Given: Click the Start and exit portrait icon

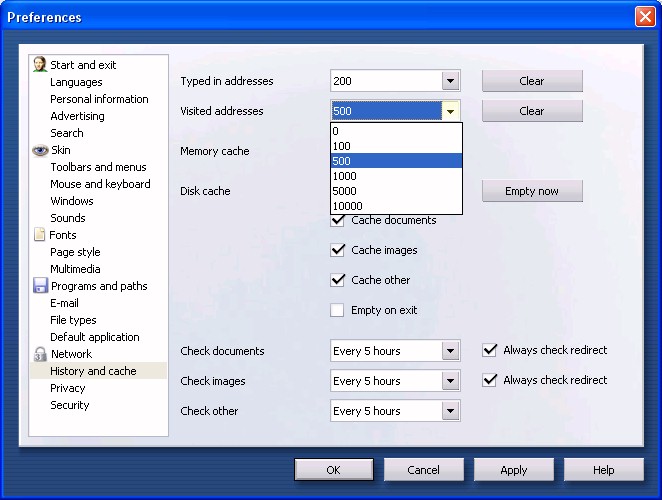Looking at the screenshot, I should pos(40,65).
